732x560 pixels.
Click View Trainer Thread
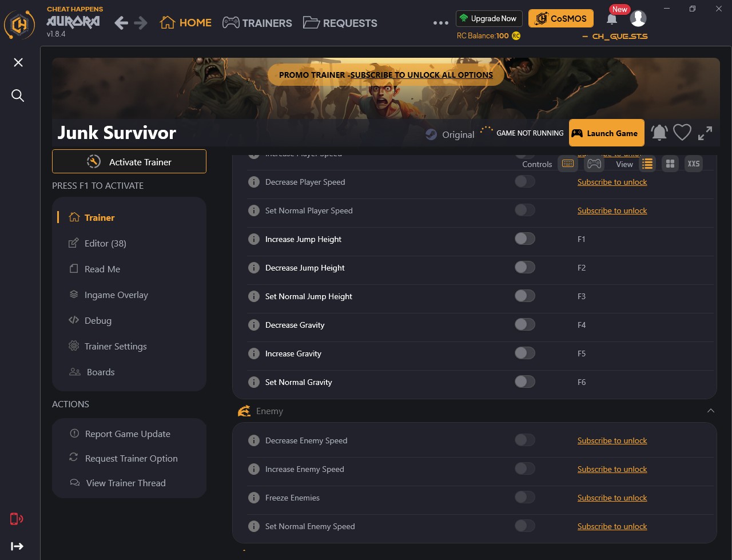coord(118,483)
